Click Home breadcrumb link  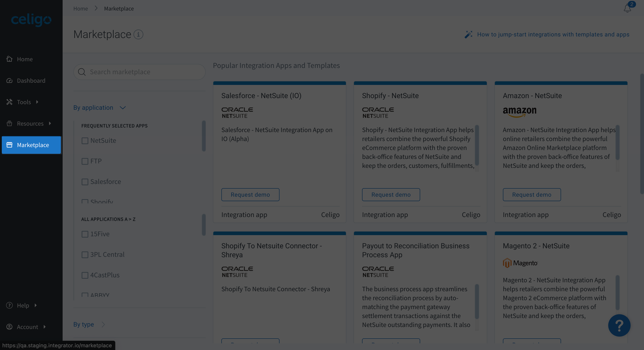click(80, 8)
